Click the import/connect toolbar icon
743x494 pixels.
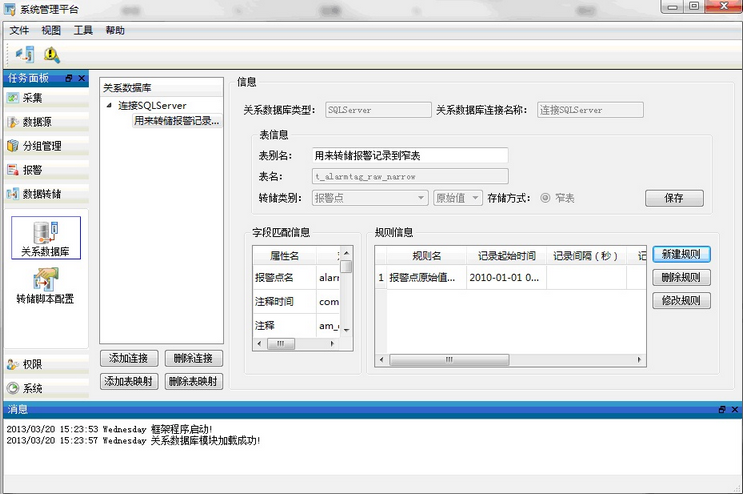click(25, 55)
